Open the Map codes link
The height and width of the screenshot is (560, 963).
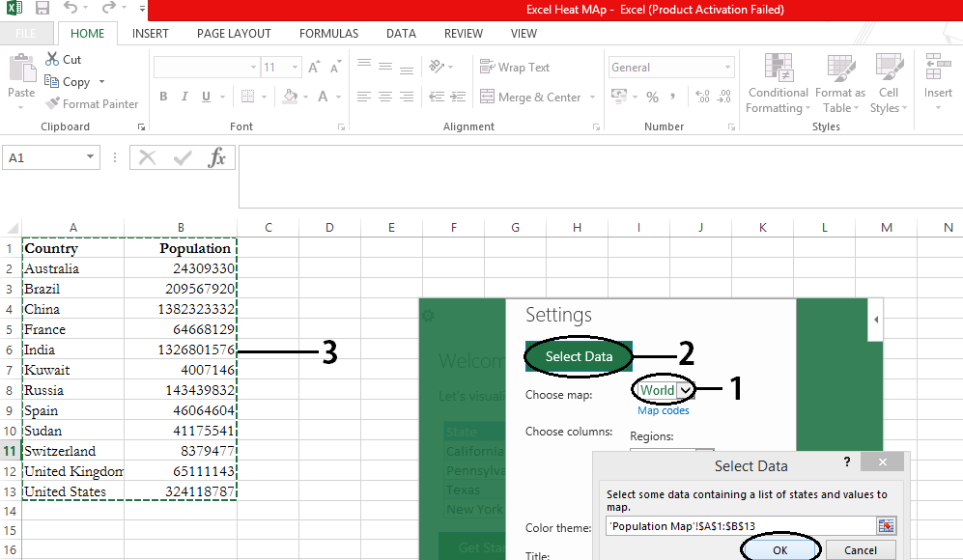coord(663,410)
